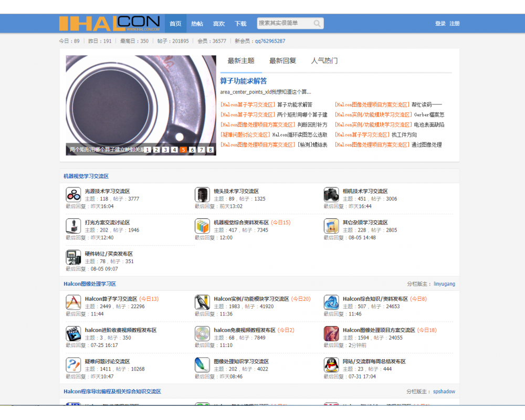This screenshot has height=420, width=525.
Task: Select slide 2 in slideshow
Action: (x=156, y=150)
